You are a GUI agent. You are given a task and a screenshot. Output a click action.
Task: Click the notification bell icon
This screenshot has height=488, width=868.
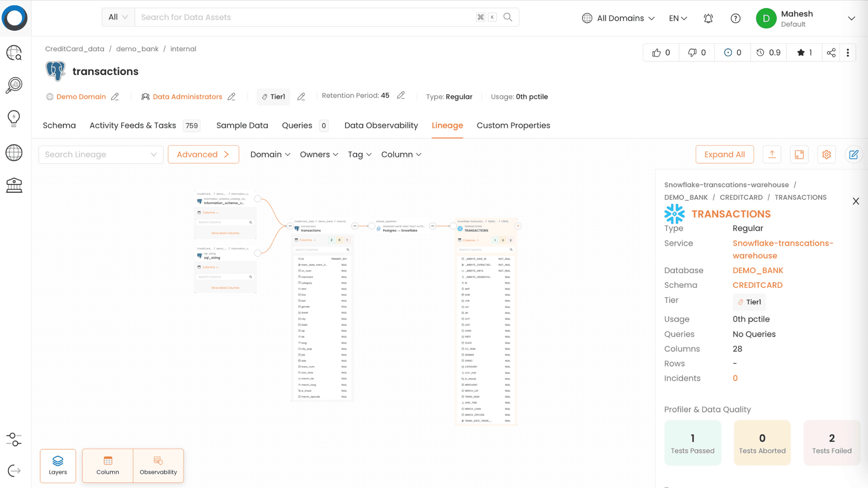pos(708,18)
